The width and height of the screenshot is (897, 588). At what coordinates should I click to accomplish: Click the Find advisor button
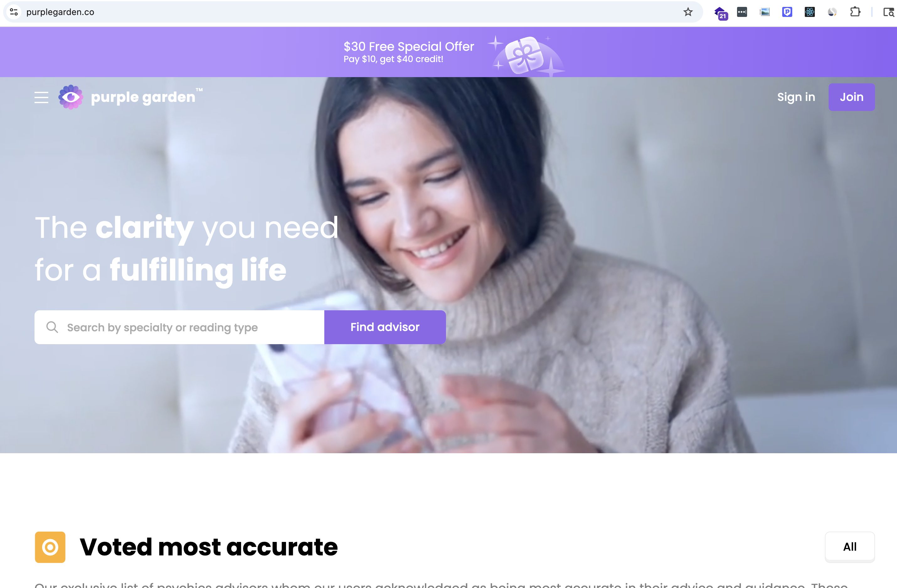click(385, 327)
